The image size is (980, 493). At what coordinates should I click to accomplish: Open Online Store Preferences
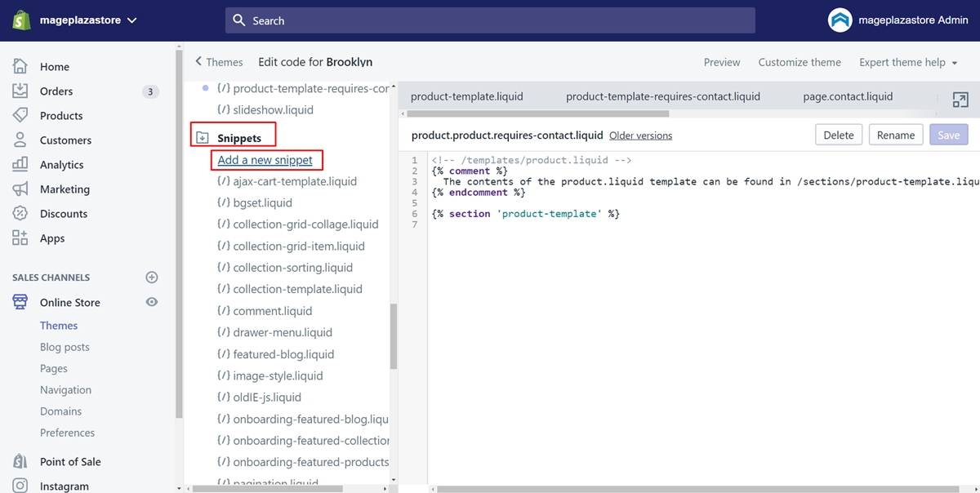(67, 433)
